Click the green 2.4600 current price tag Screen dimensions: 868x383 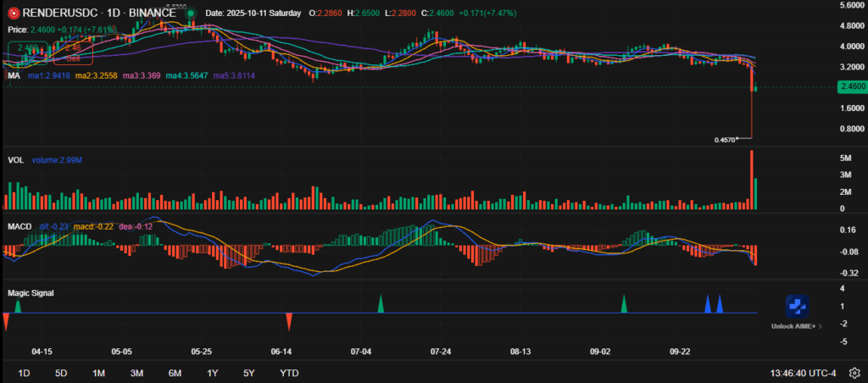[x=850, y=86]
